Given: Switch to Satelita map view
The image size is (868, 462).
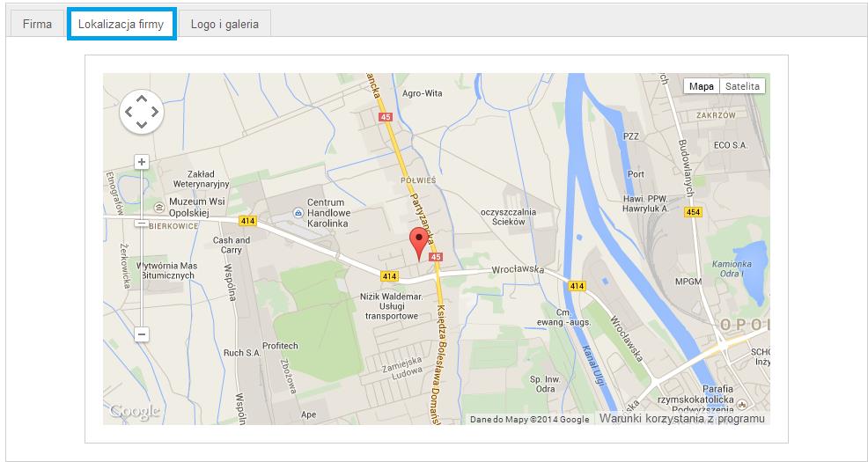Looking at the screenshot, I should click(x=742, y=86).
